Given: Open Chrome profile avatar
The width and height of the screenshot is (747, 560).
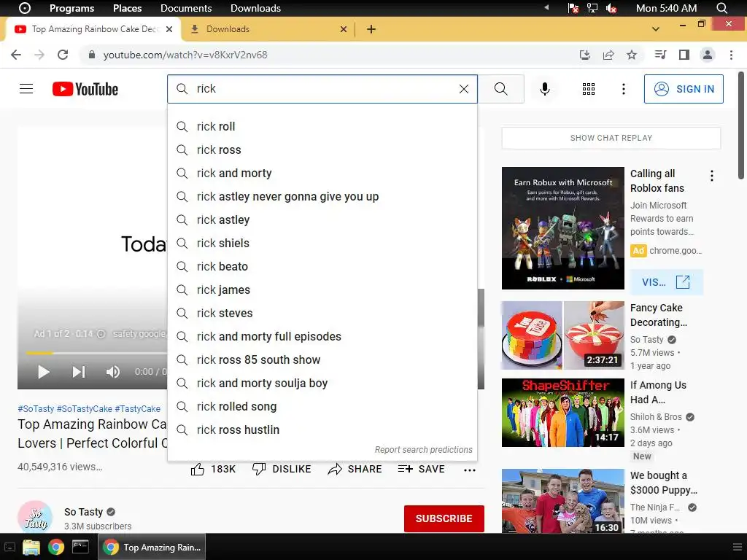Looking at the screenshot, I should [708, 55].
